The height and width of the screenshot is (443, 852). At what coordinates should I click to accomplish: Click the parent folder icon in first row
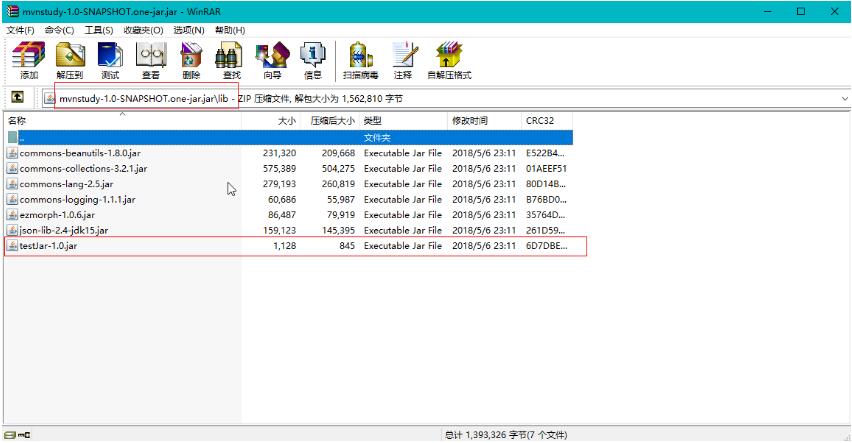[x=12, y=138]
